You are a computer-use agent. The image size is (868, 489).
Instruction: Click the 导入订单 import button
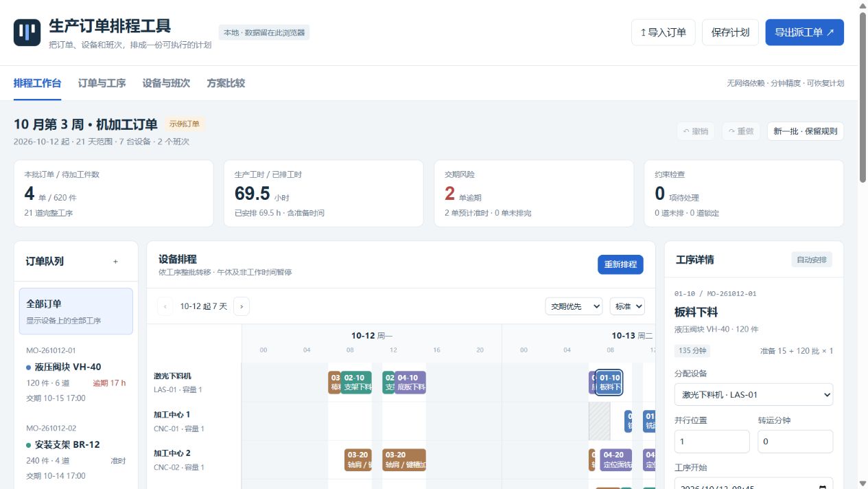click(664, 32)
